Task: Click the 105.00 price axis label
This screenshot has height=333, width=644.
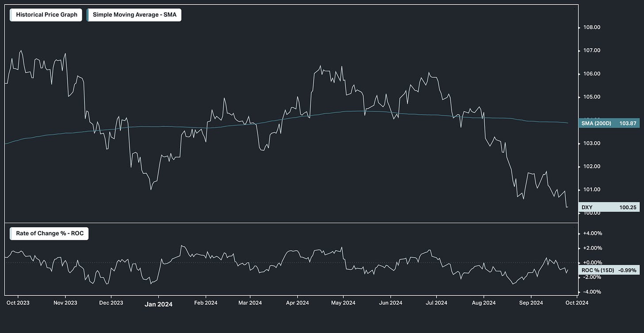Action: pos(593,97)
